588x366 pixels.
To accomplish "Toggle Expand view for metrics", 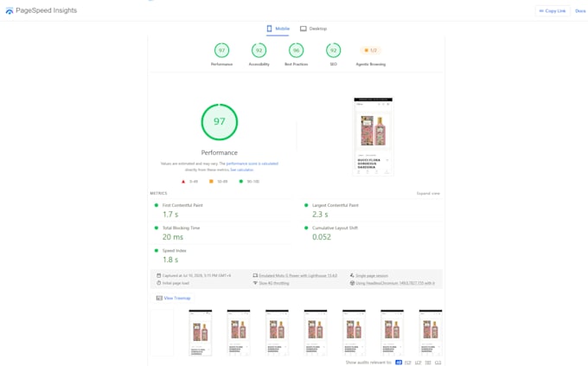I will pyautogui.click(x=428, y=193).
